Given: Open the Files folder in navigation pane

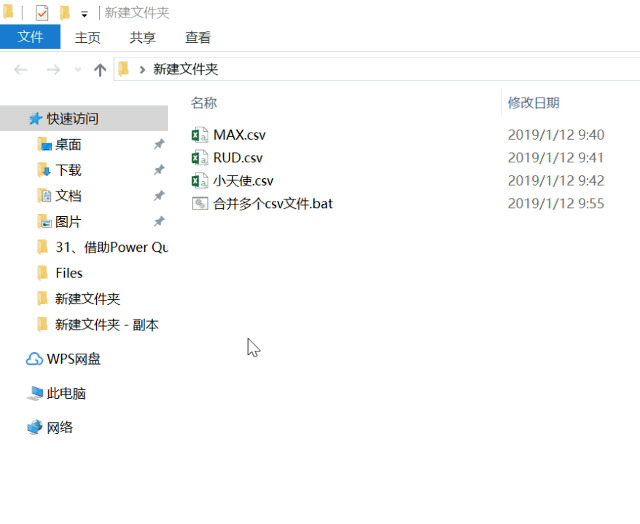Looking at the screenshot, I should [69, 273].
